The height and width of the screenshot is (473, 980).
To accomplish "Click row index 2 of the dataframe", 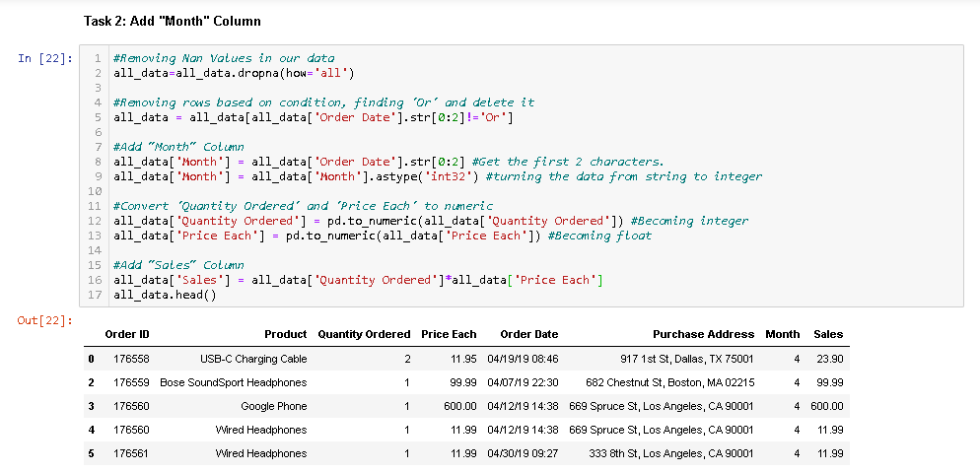I will [x=92, y=382].
